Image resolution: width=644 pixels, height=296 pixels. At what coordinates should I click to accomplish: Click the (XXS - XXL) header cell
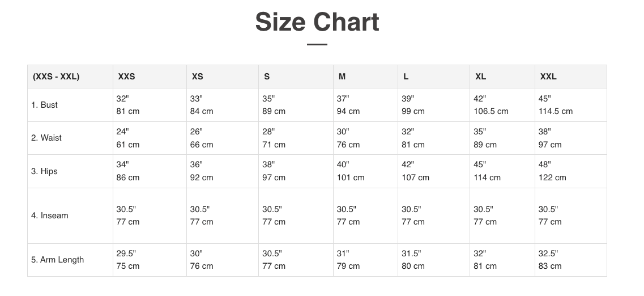click(x=56, y=77)
